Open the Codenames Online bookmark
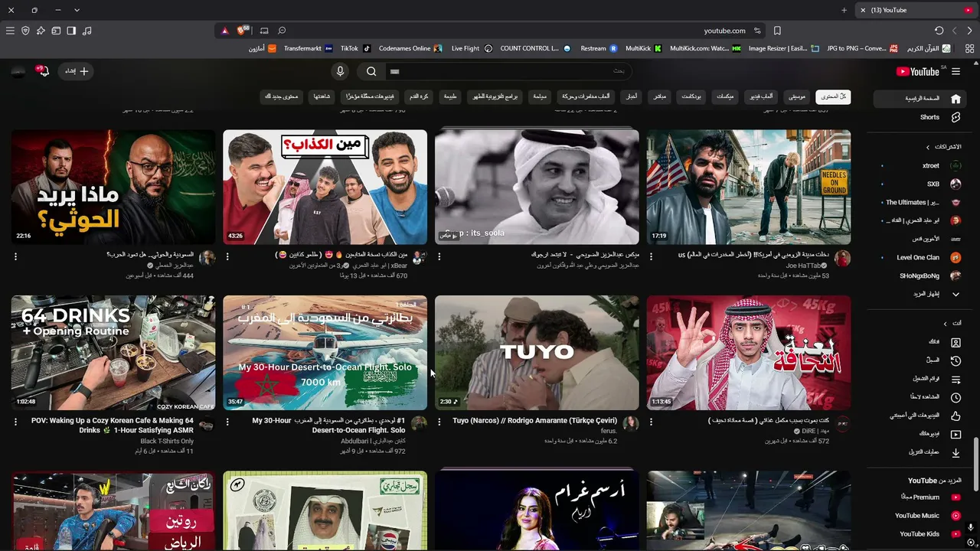Screen dimensions: 980x551 click(410, 48)
